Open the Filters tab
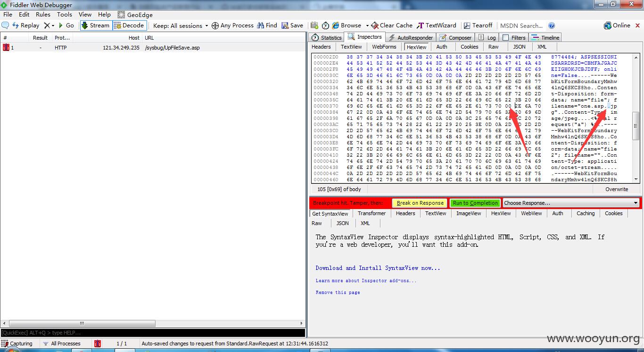This screenshot has height=352, width=644. pyautogui.click(x=514, y=37)
